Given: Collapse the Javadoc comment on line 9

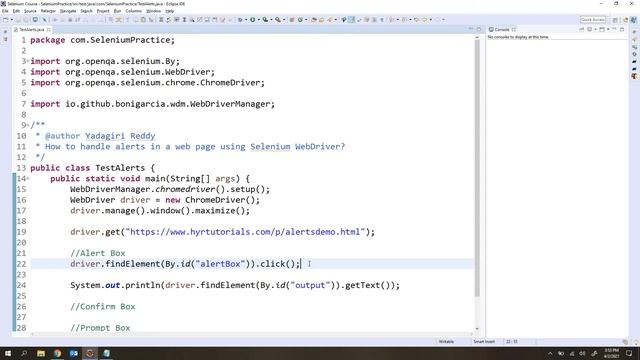Looking at the screenshot, I should click(28, 125).
